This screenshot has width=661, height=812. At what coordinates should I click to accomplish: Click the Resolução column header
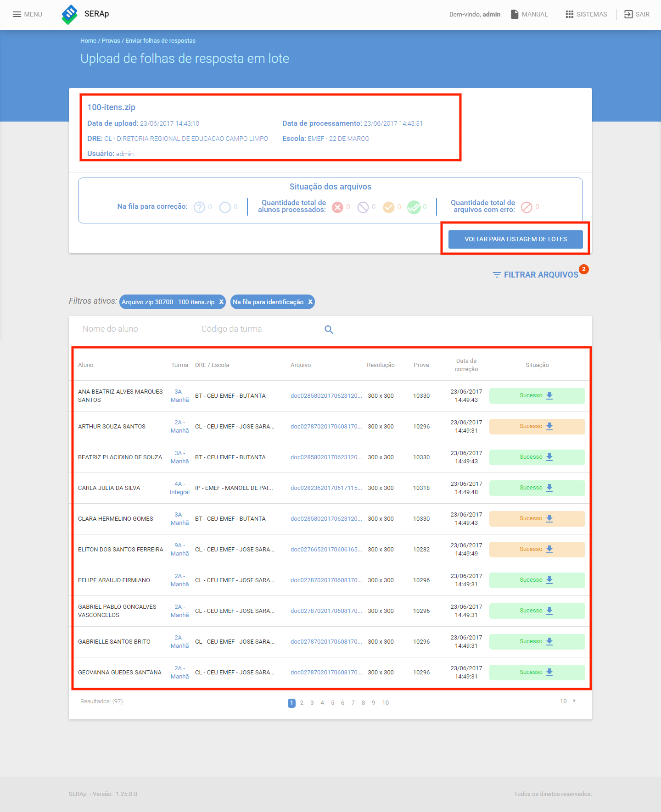coord(381,365)
